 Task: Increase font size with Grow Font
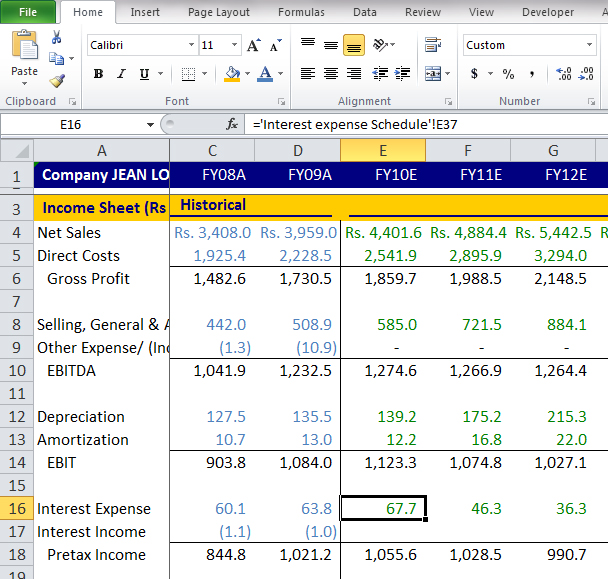pos(253,46)
